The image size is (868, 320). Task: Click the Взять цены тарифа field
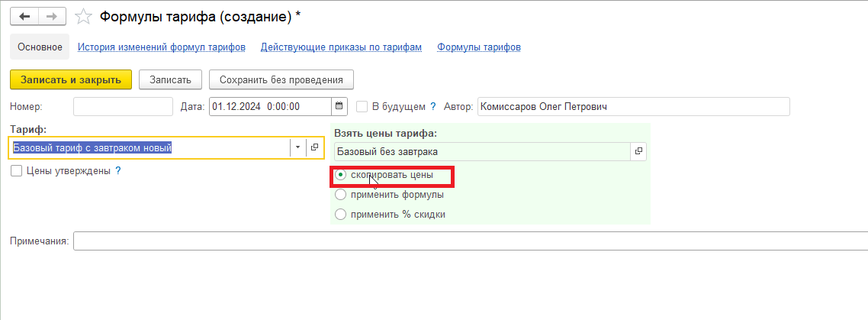coord(482,151)
